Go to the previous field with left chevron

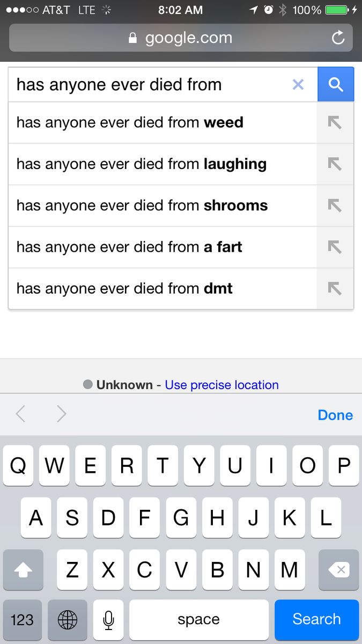click(x=21, y=414)
